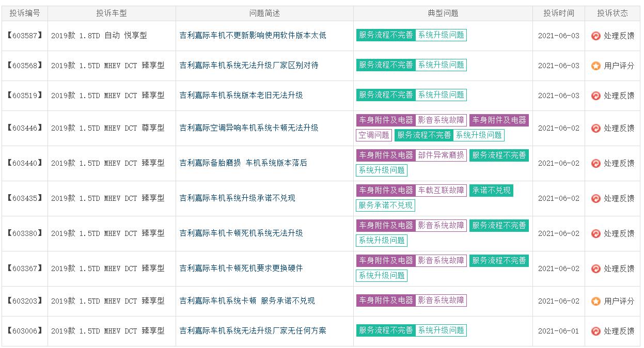Open complaint 吉利嘉际空调异响车机系统卡顿无法升级
Image resolution: width=644 pixels, height=348 pixels.
[x=248, y=128]
